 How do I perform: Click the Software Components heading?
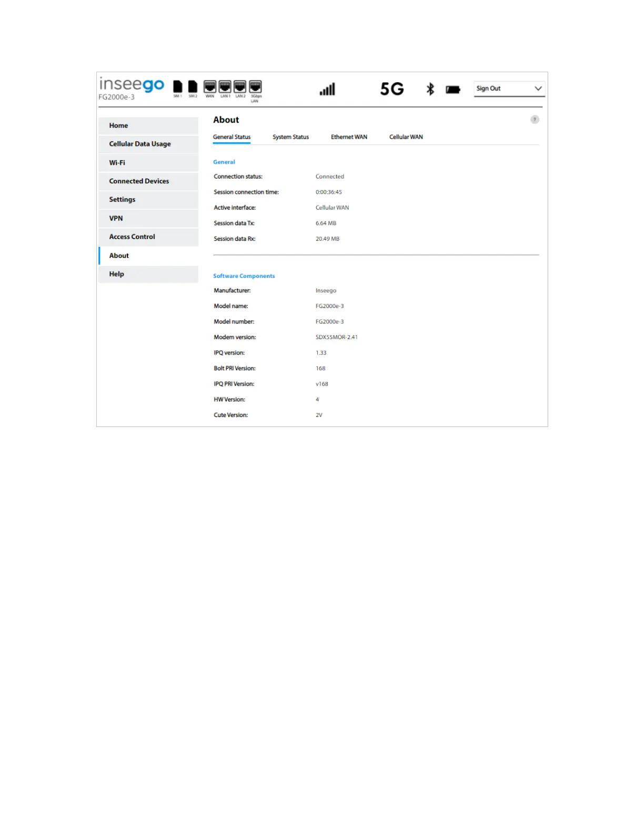(244, 276)
